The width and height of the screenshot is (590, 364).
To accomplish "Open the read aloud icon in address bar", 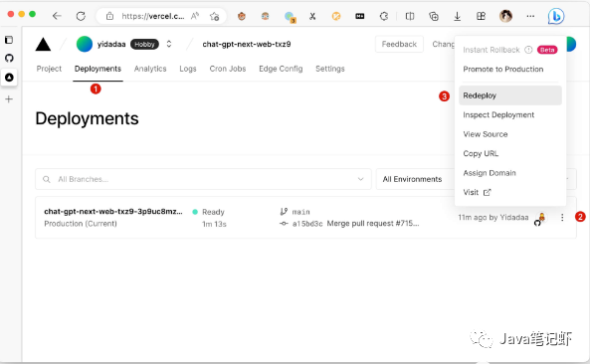I will [x=195, y=16].
